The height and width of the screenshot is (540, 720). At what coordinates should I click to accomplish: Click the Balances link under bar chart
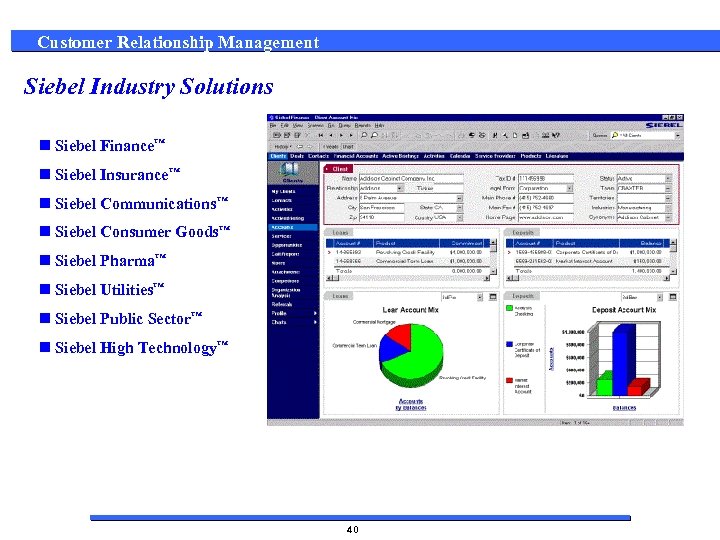[624, 408]
